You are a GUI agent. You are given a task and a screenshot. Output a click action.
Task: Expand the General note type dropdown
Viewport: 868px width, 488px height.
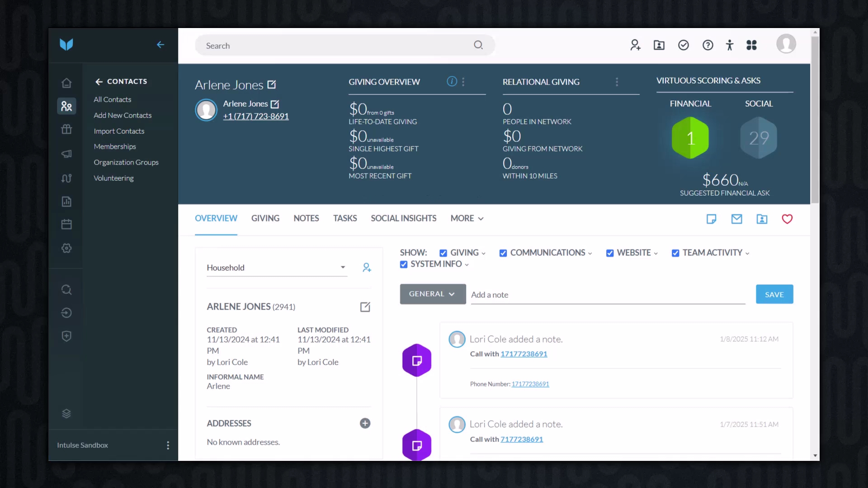click(x=432, y=294)
